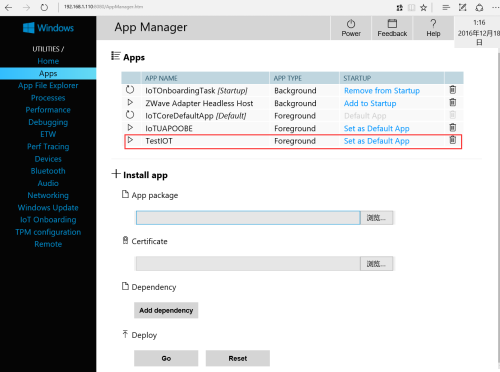The image size is (500, 372).
Task: Click trash icon for IoTUAPOOBE app
Action: click(452, 127)
